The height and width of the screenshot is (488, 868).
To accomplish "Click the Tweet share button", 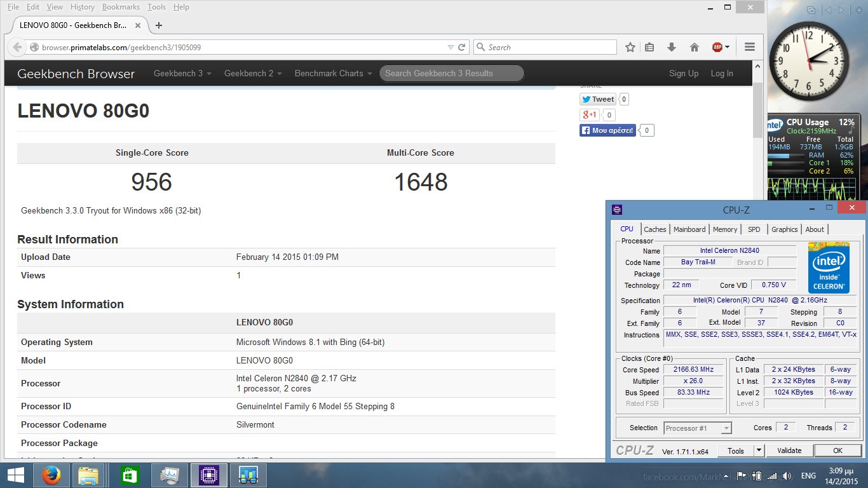I will [x=597, y=99].
